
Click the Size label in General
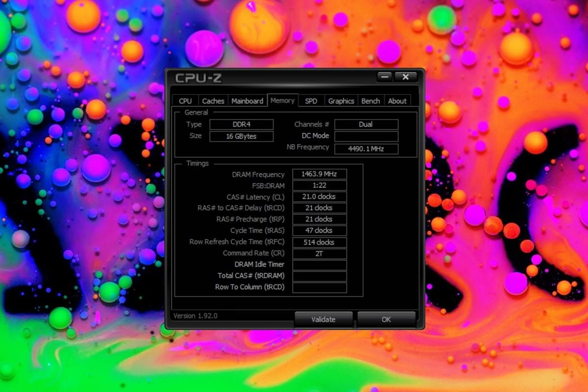[196, 136]
